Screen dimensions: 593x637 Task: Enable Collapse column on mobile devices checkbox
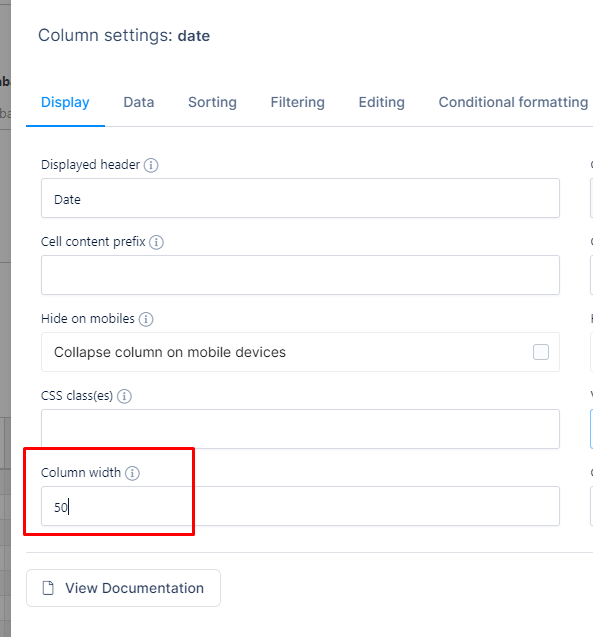coord(541,352)
